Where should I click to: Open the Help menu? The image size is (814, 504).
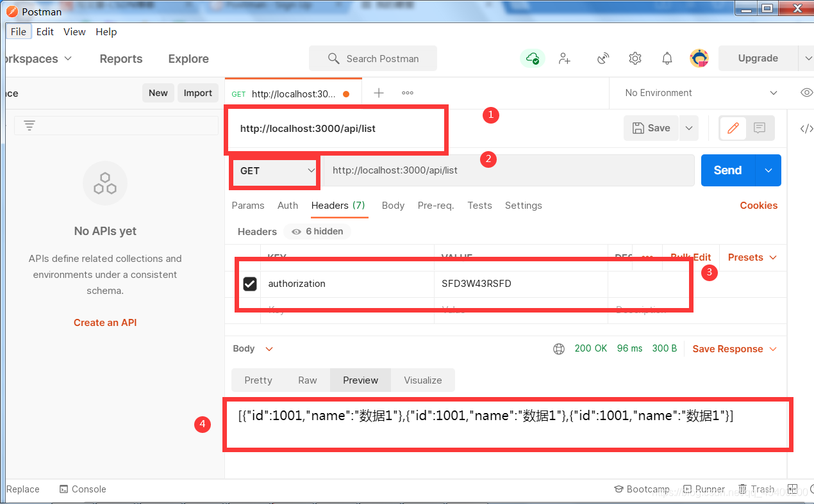click(106, 32)
